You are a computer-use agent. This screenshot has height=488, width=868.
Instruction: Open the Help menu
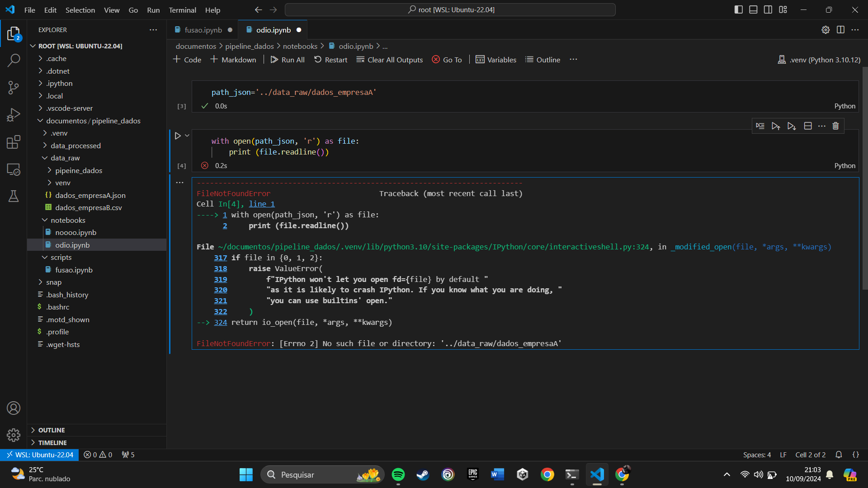point(212,10)
